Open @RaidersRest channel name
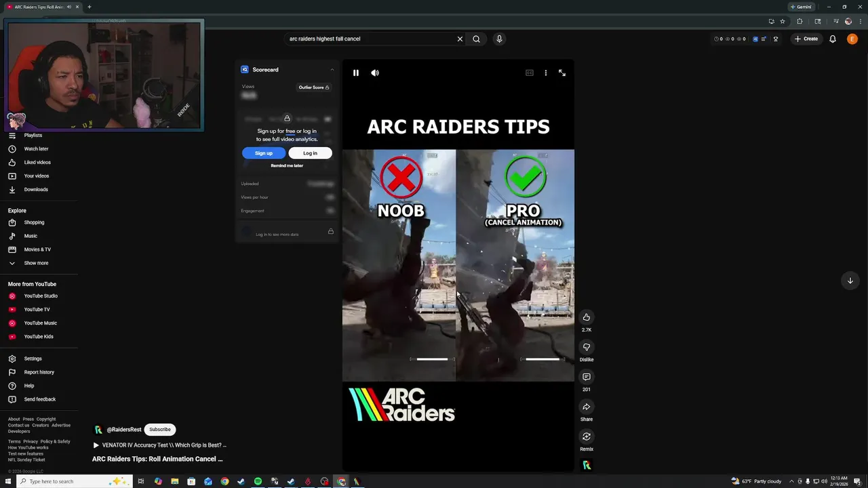This screenshot has height=488, width=868. point(124,430)
